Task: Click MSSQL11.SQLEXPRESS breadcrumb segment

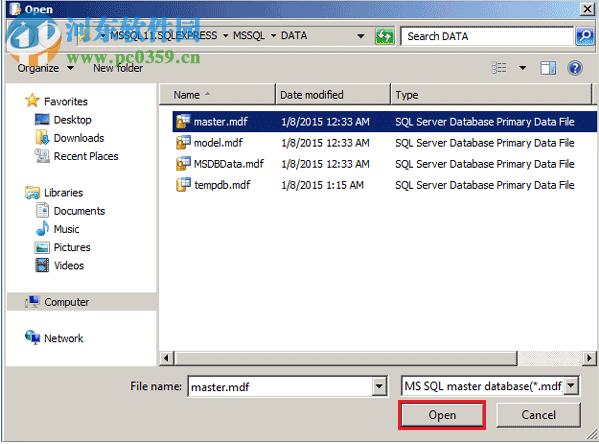Action: click(x=164, y=36)
